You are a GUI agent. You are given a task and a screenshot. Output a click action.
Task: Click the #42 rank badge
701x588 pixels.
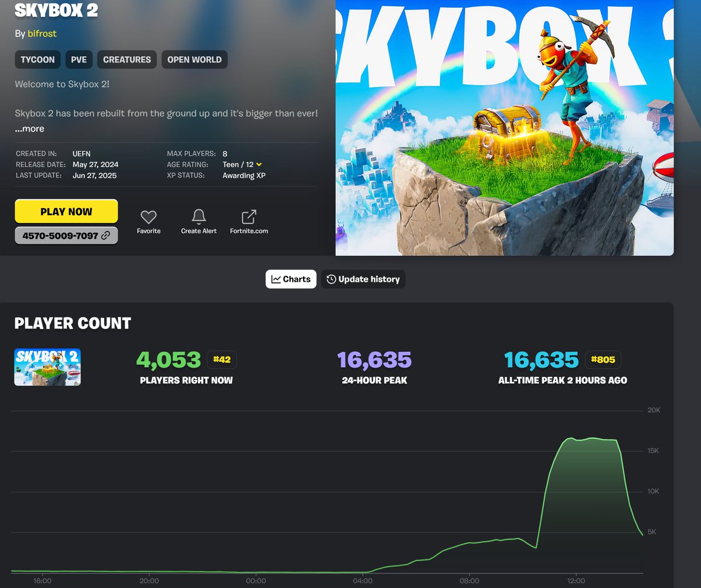[222, 359]
